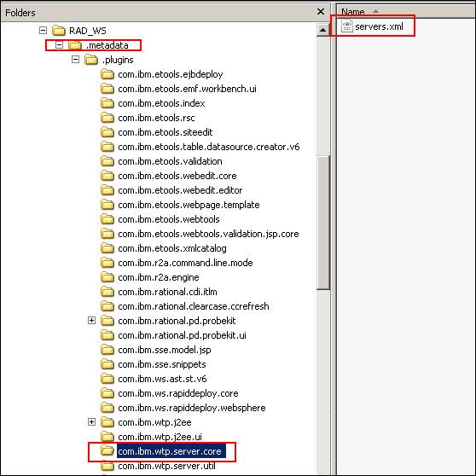
Task: Select com.ibm.etools.webtools folder entry
Action: point(169,219)
